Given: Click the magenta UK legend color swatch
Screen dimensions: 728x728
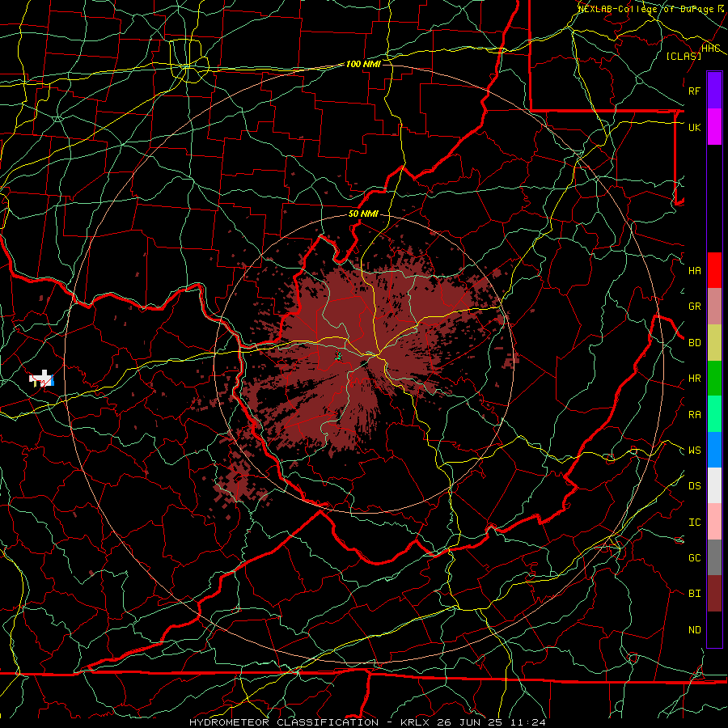Looking at the screenshot, I should point(714,127).
